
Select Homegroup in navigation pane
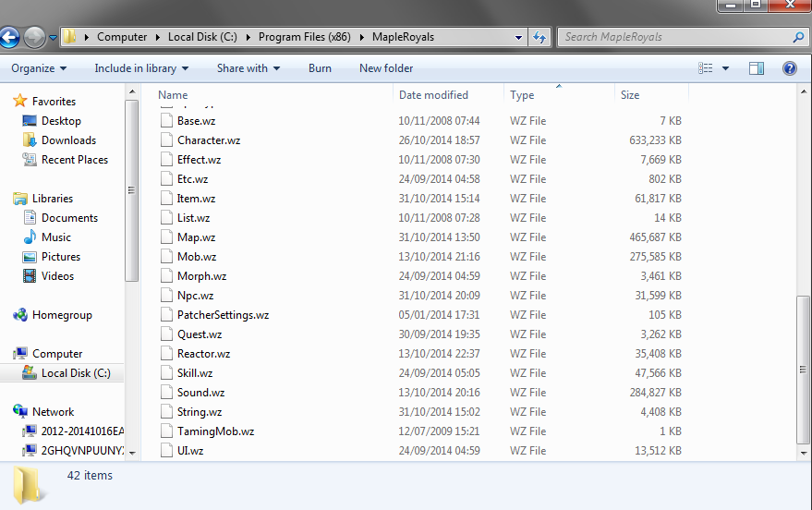(x=62, y=315)
